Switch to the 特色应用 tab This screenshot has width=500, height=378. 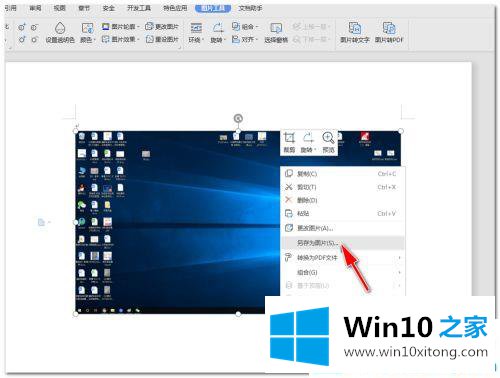point(175,8)
